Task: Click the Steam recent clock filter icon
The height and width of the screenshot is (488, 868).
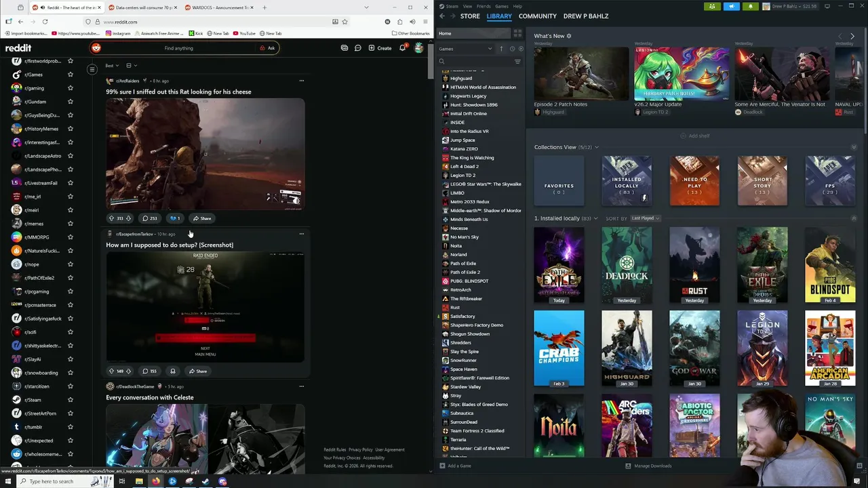Action: (x=512, y=49)
